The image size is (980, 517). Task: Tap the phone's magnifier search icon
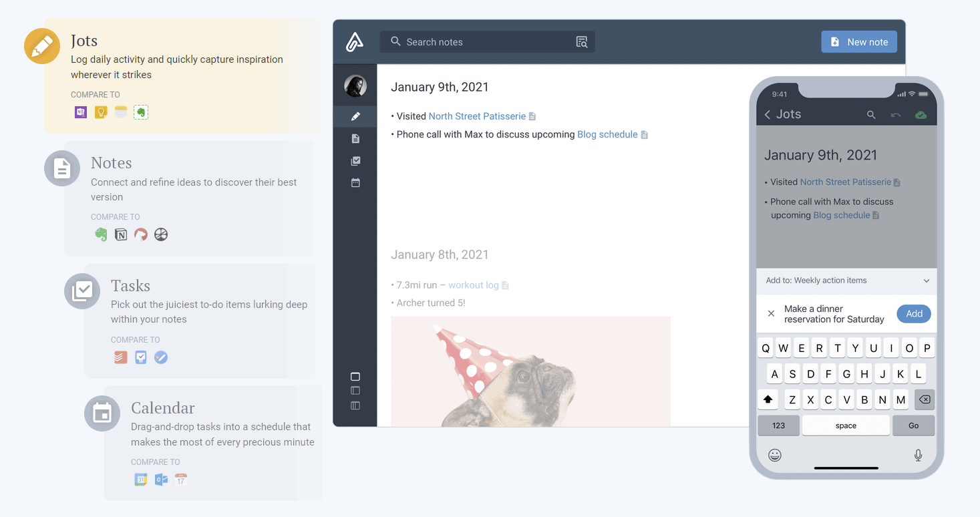pyautogui.click(x=871, y=115)
